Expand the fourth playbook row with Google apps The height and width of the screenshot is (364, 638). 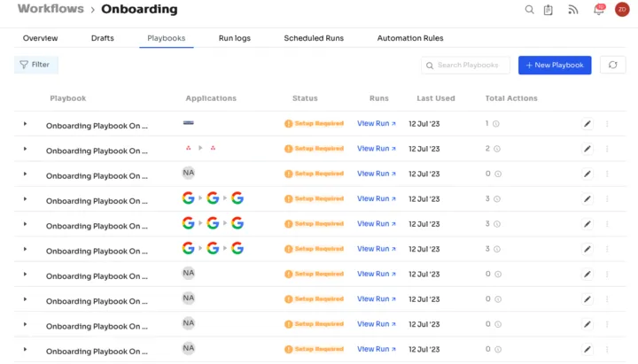pyautogui.click(x=25, y=199)
